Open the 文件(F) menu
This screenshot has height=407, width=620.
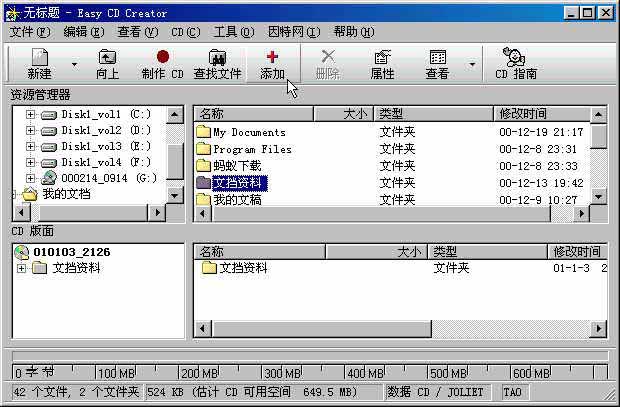point(30,32)
